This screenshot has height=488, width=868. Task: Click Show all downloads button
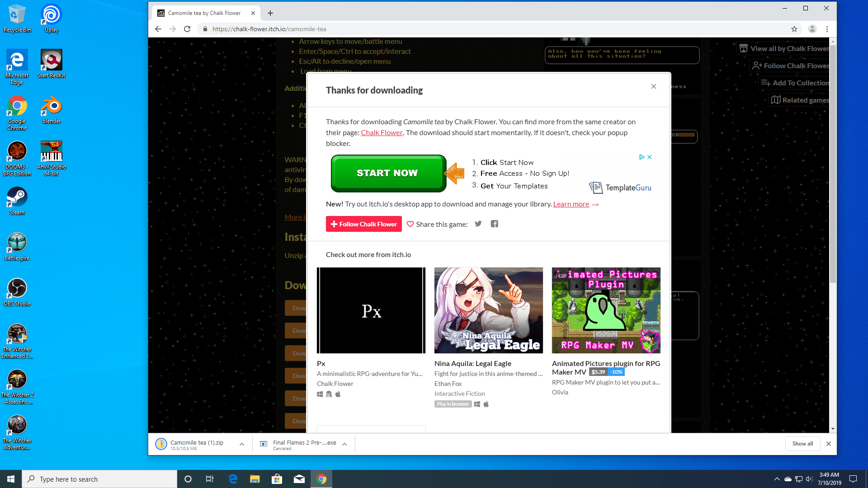point(802,443)
